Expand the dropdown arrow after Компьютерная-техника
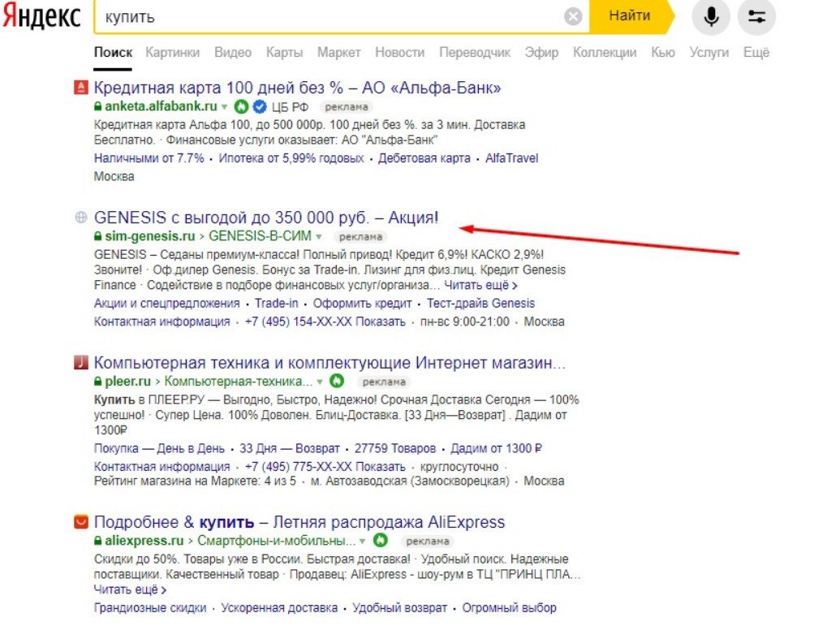Image resolution: width=840 pixels, height=626 pixels. (x=319, y=382)
